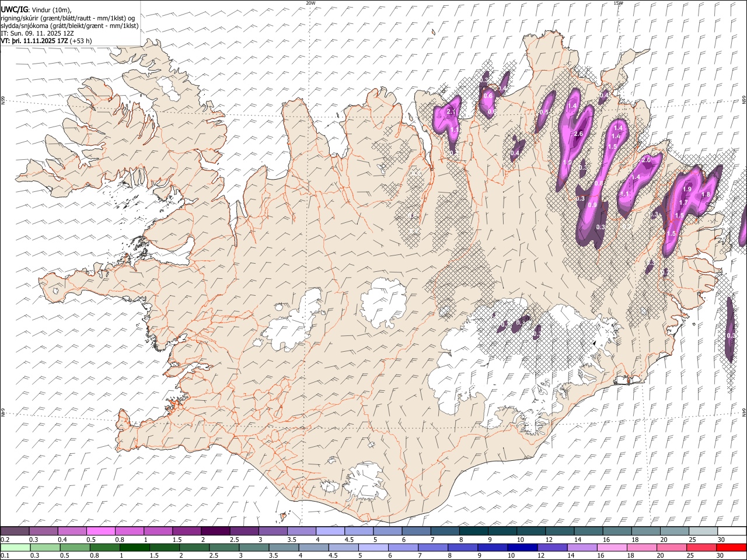Select the 'slydda/snjókoma (grátt/bleikt/grænt - mm/1klst)' line
This screenshot has height=560, width=747.
click(70, 26)
